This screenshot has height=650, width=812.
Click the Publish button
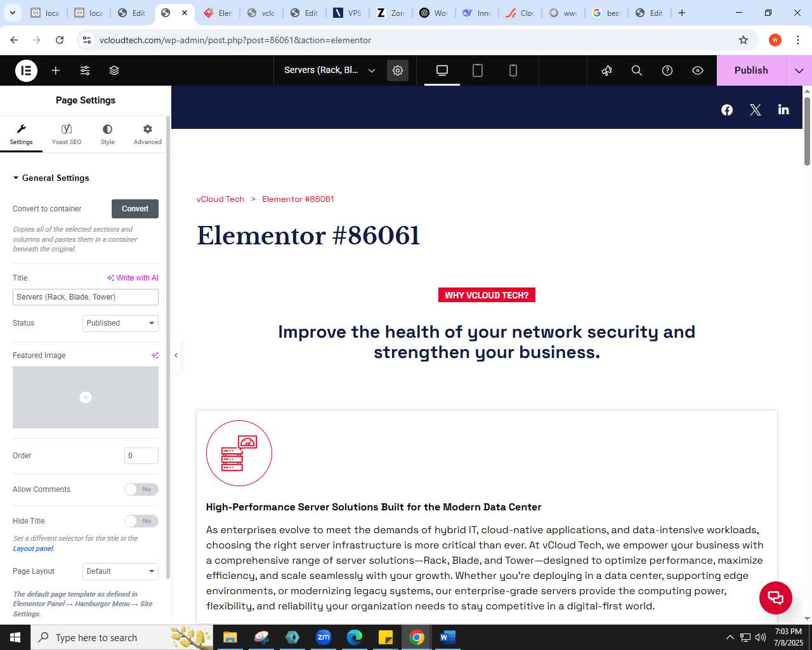[x=751, y=70]
